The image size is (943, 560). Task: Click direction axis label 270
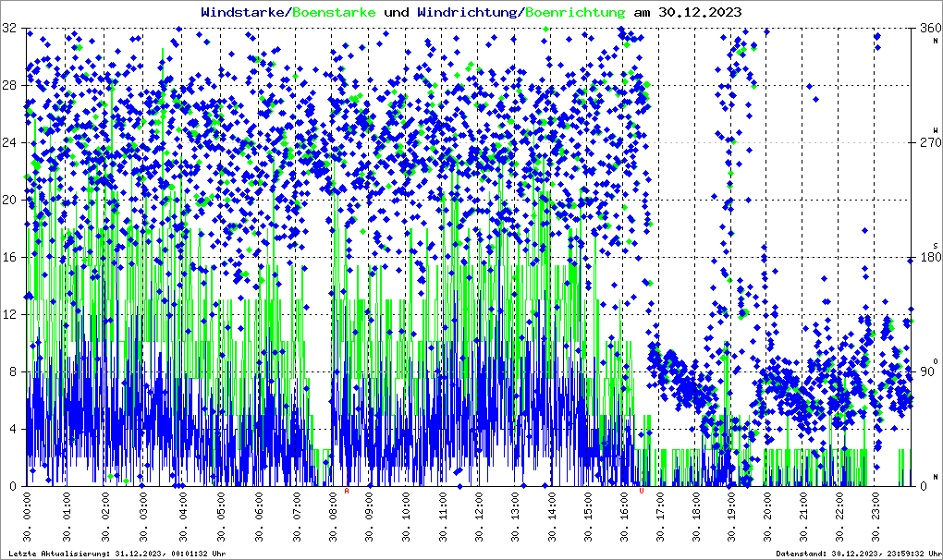pos(931,142)
